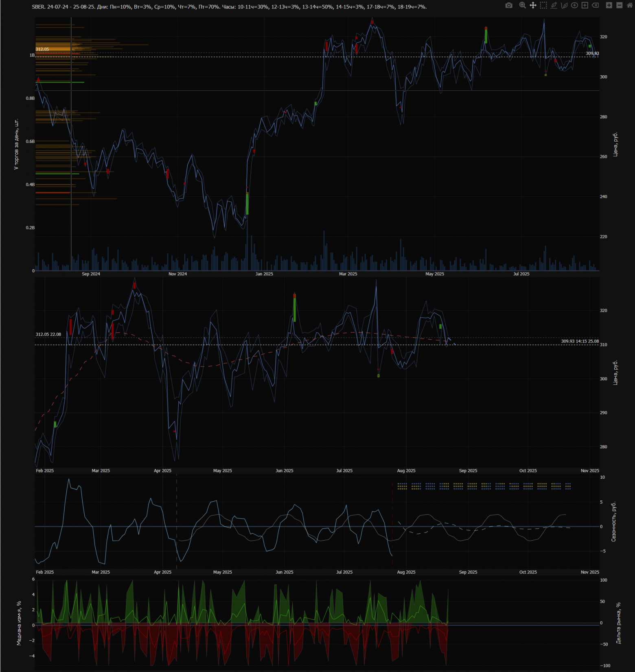635x672 pixels.
Task: Click the orange "312.05" volume profile label
Action: tap(42, 49)
